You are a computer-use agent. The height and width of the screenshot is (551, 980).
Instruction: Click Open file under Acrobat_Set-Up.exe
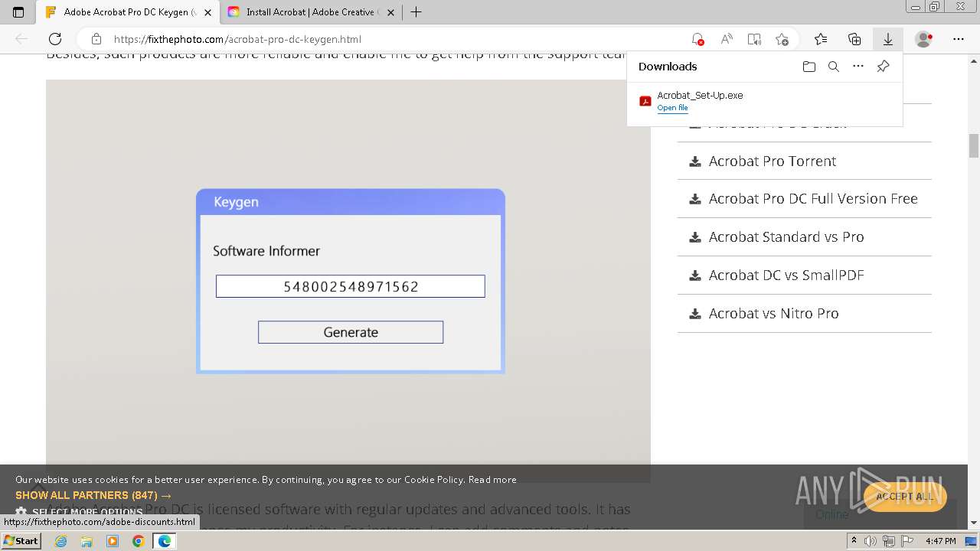tap(672, 108)
